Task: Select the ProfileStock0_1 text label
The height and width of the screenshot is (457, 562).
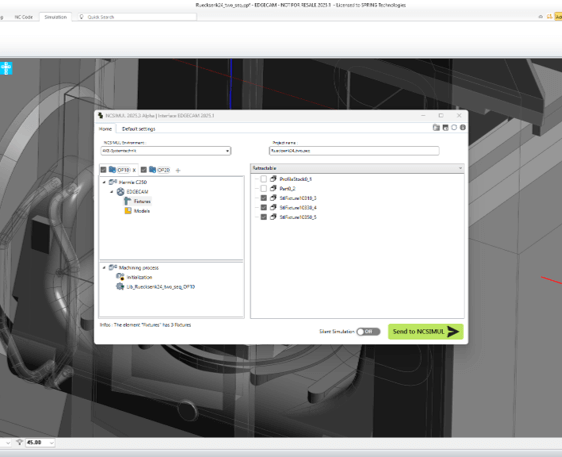Action: pyautogui.click(x=296, y=179)
